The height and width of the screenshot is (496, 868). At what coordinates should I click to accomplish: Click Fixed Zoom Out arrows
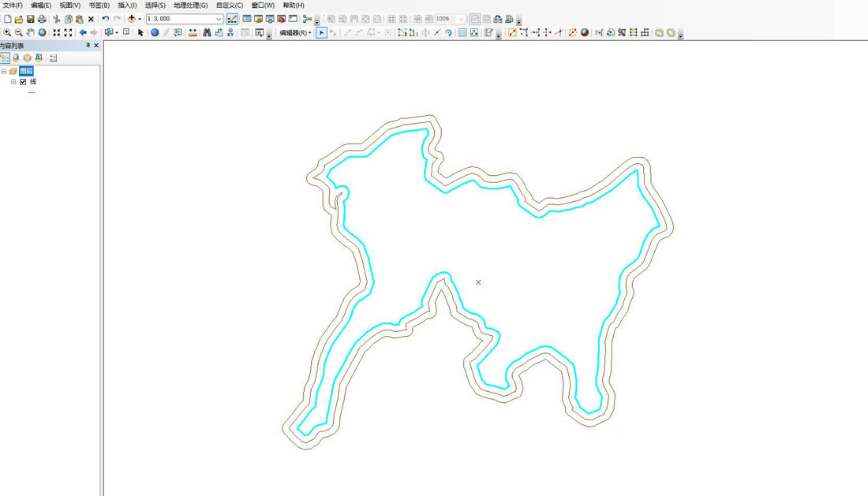pos(68,32)
